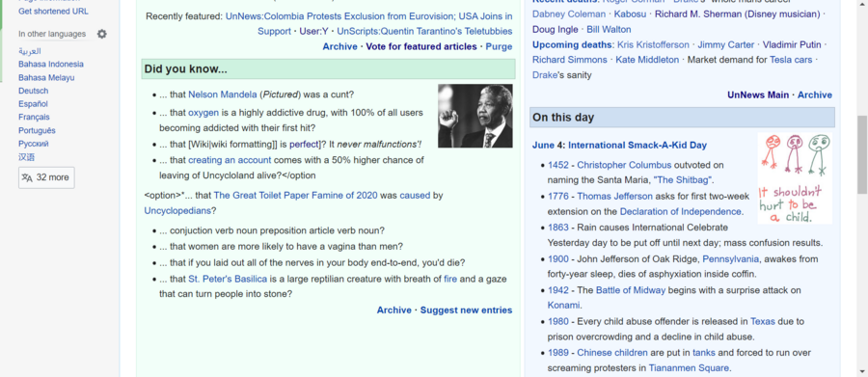Open Texas link

pos(763,321)
